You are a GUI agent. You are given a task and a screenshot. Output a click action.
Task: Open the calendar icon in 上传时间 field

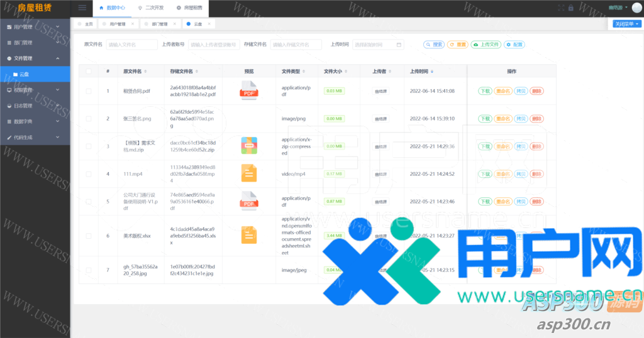(399, 45)
